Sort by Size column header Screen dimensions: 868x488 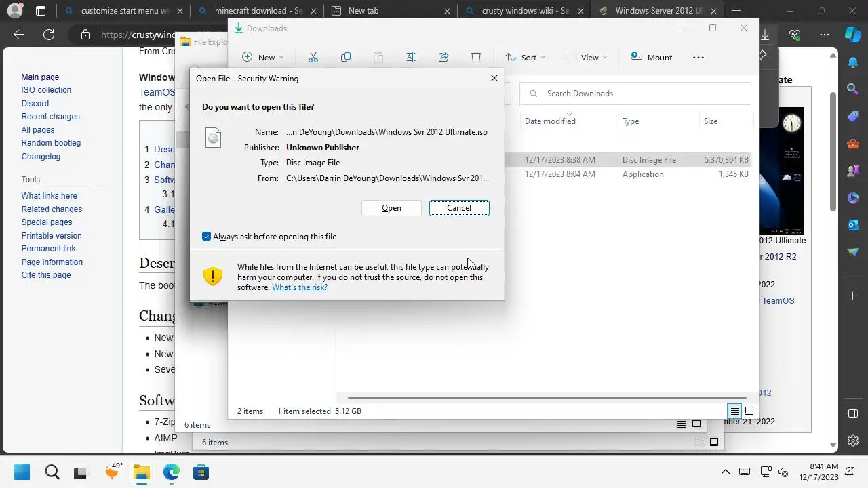[x=711, y=121]
